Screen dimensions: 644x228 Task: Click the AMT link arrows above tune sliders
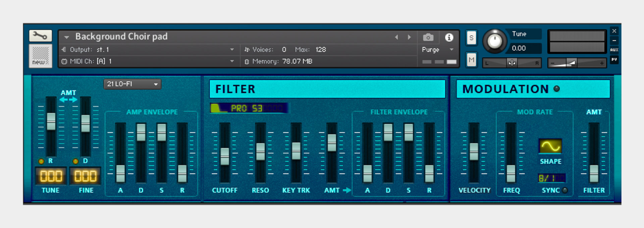(68, 99)
